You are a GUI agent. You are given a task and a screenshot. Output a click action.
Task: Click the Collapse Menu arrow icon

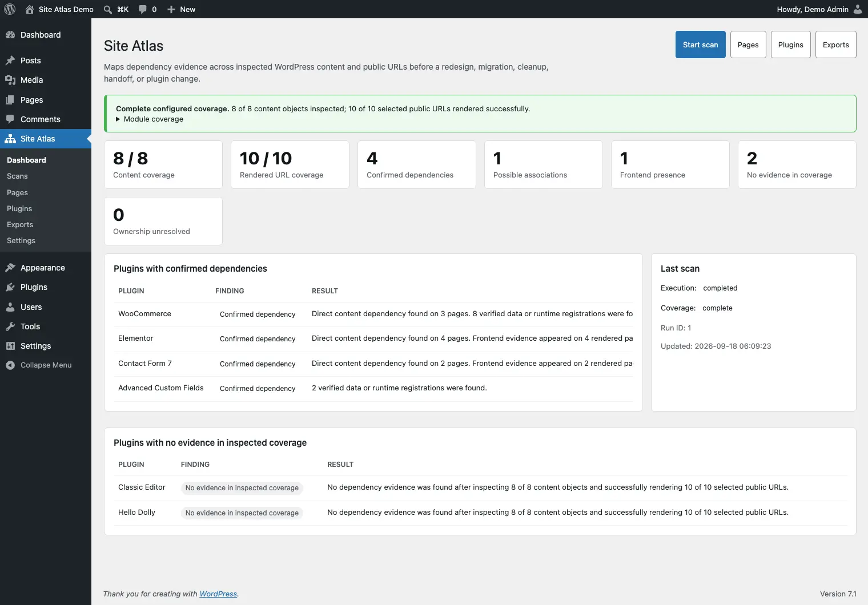[x=10, y=365]
